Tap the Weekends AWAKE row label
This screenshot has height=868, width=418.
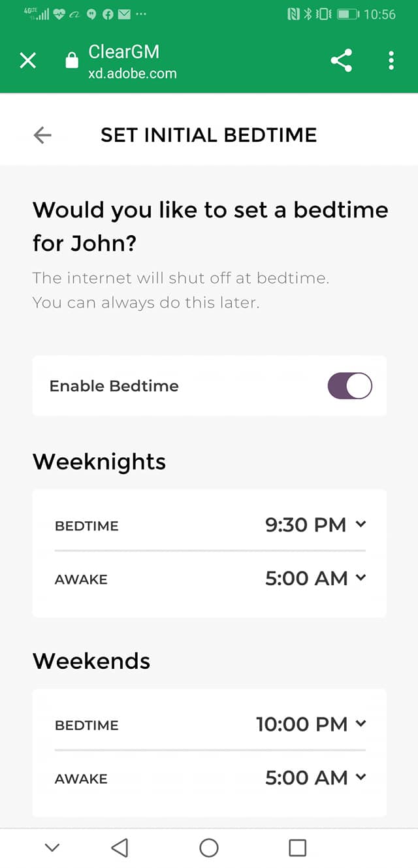click(81, 779)
